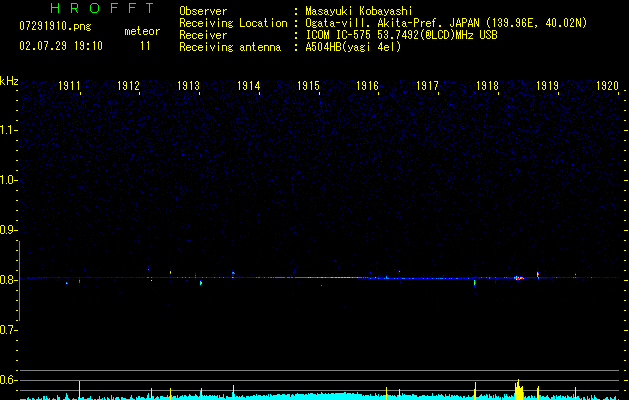Click the 0.8 kHz axis label

[x=8, y=280]
